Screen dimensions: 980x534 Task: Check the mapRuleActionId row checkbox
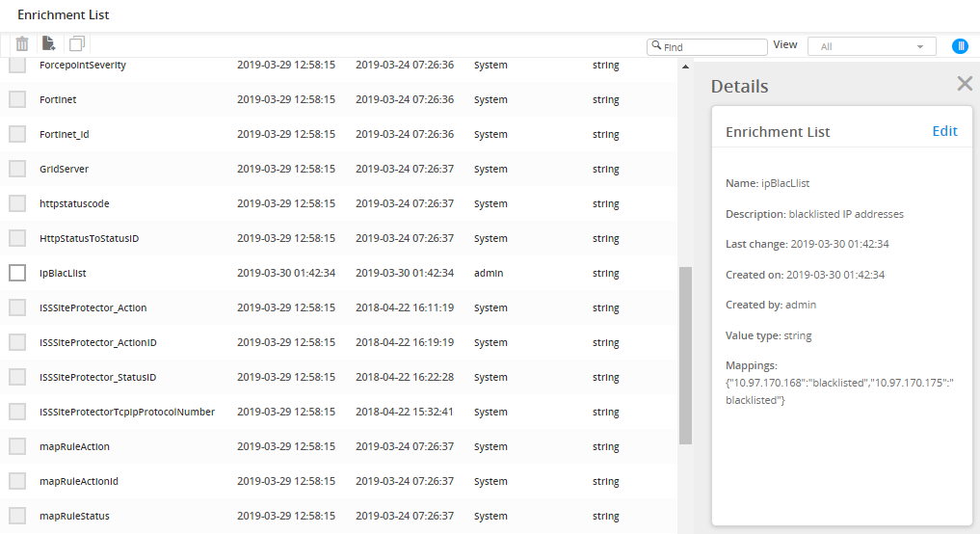(x=17, y=481)
